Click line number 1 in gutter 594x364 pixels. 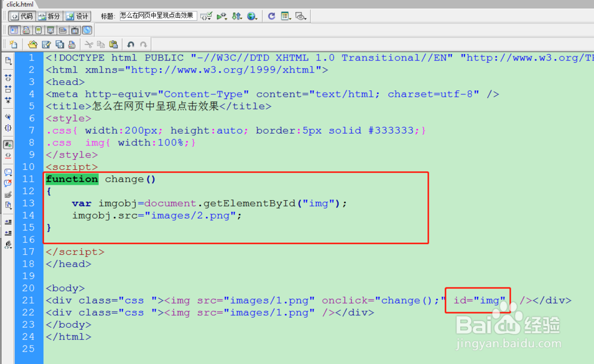pyautogui.click(x=31, y=58)
